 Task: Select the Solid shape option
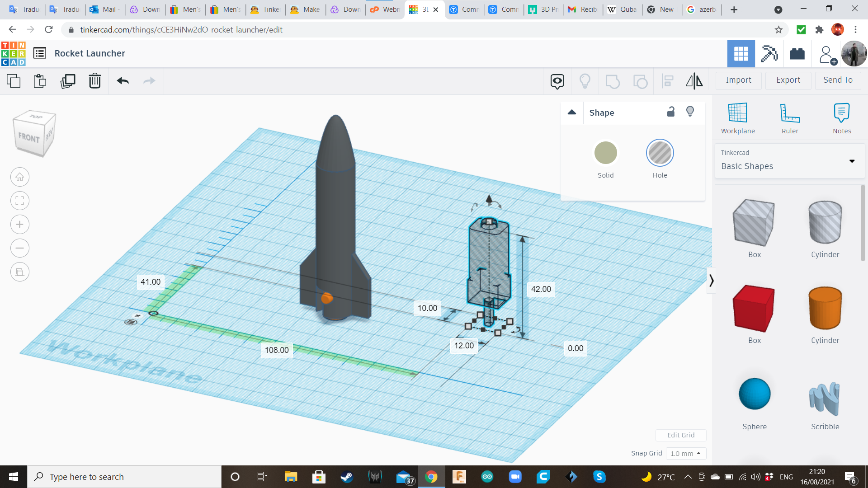[605, 153]
